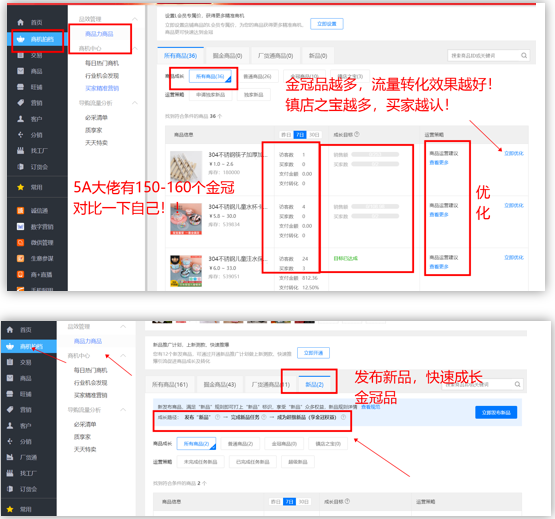555x519 pixels.
Task: Open 天天特卖 in lower screenshot menu
Action: point(85,449)
